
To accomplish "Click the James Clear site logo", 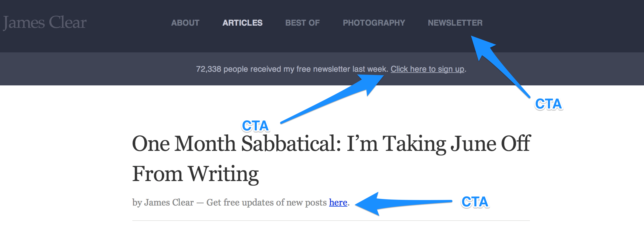I will coord(44,22).
